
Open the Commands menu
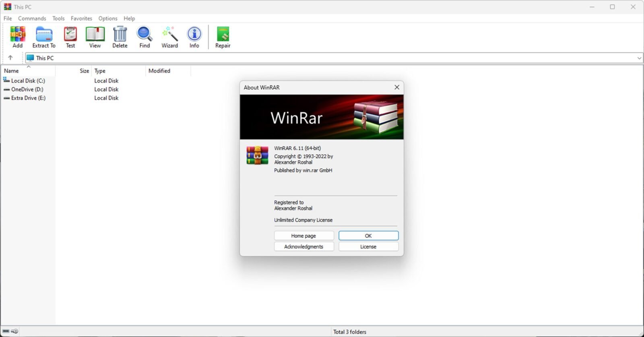click(x=32, y=19)
